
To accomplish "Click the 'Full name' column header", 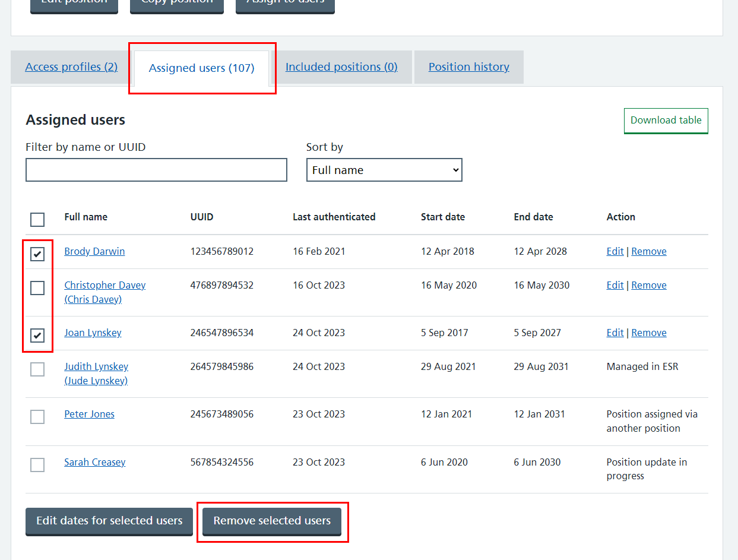I will [x=85, y=217].
